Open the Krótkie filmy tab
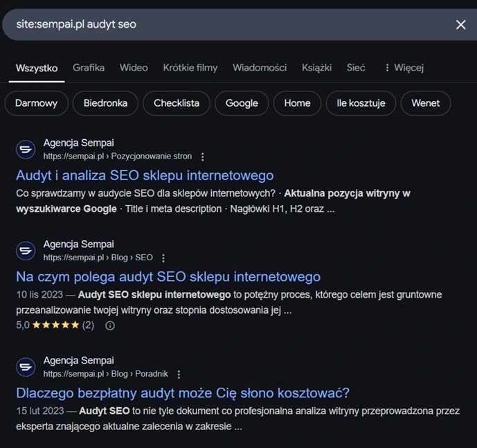 190,68
